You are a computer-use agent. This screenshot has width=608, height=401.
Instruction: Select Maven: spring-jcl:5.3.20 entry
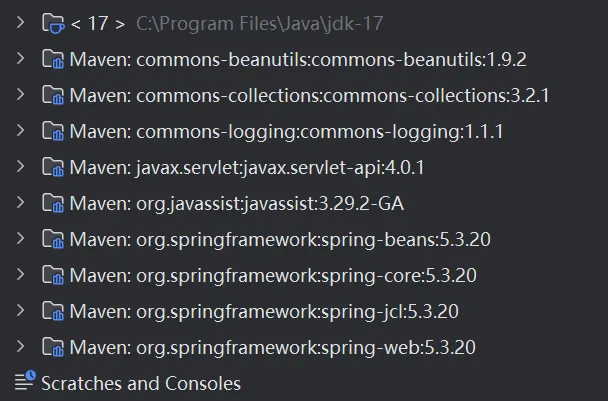[264, 311]
